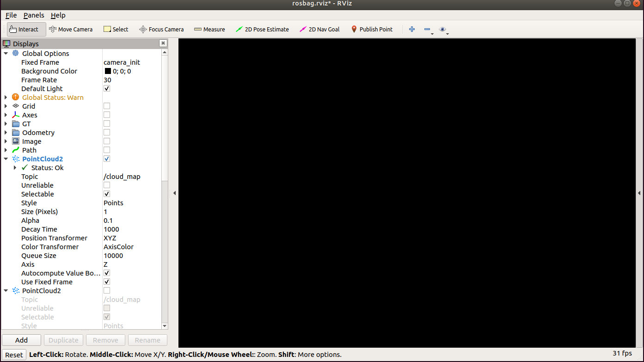Open the Background Color swatch
The width and height of the screenshot is (644, 362).
pos(108,71)
